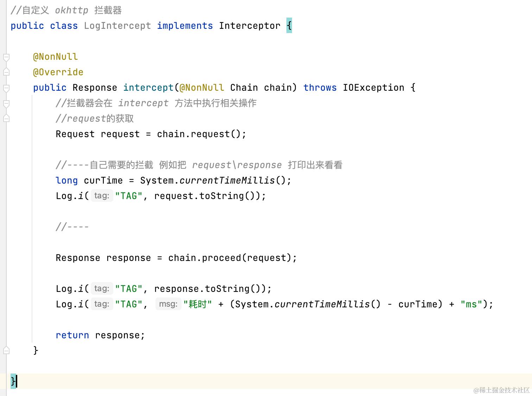Click tag: hint beside the response.toString log
Viewport: 532px width, 396px height.
102,288
